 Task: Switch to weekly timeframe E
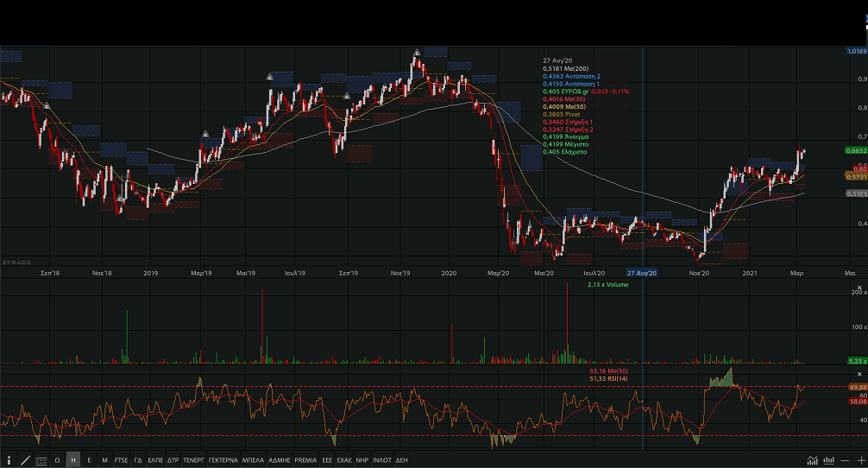pyautogui.click(x=89, y=460)
